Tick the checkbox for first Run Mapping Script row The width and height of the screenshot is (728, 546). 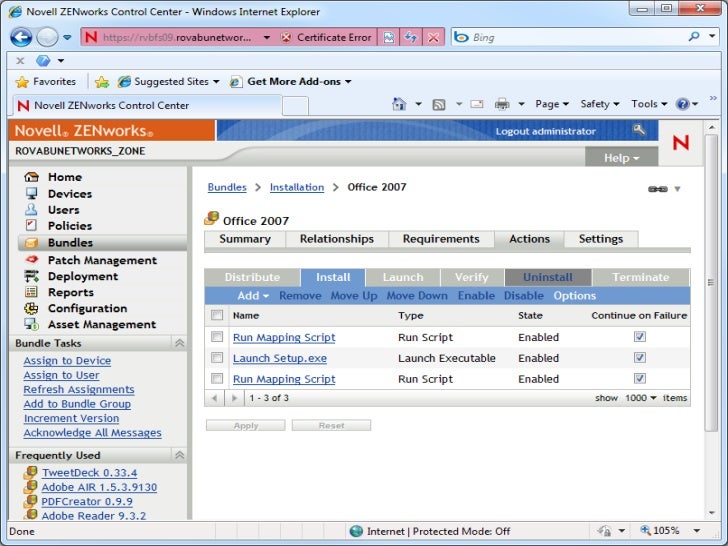click(x=217, y=337)
